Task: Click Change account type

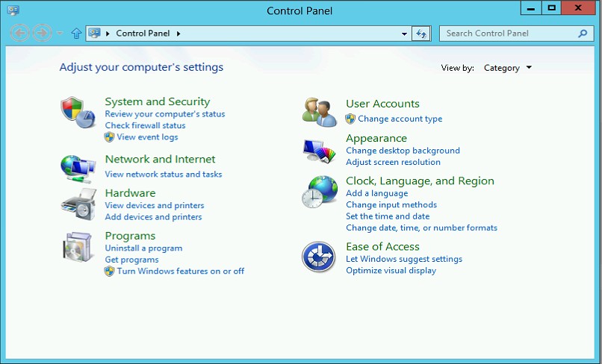Action: (400, 119)
